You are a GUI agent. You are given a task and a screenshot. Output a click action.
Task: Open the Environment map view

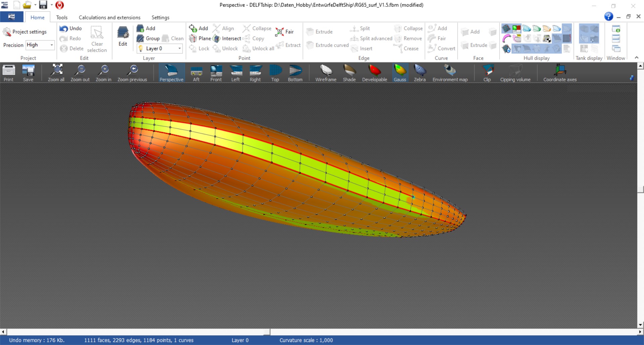pyautogui.click(x=450, y=73)
